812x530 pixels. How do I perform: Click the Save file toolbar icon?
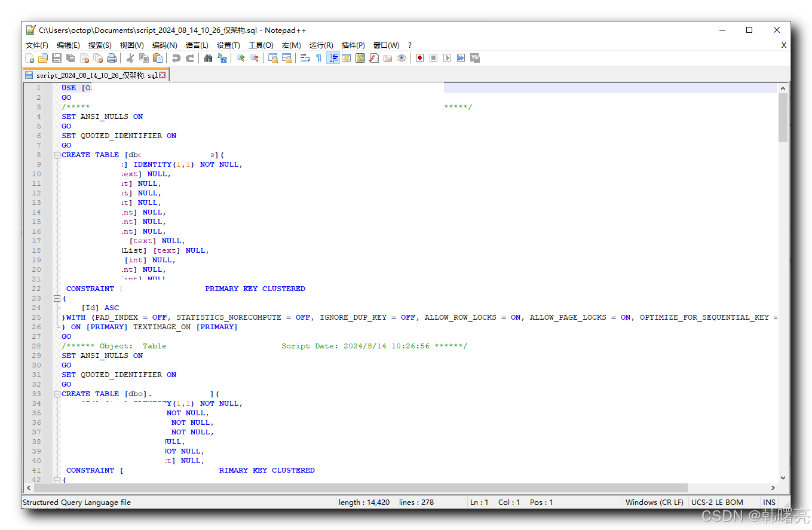point(57,58)
